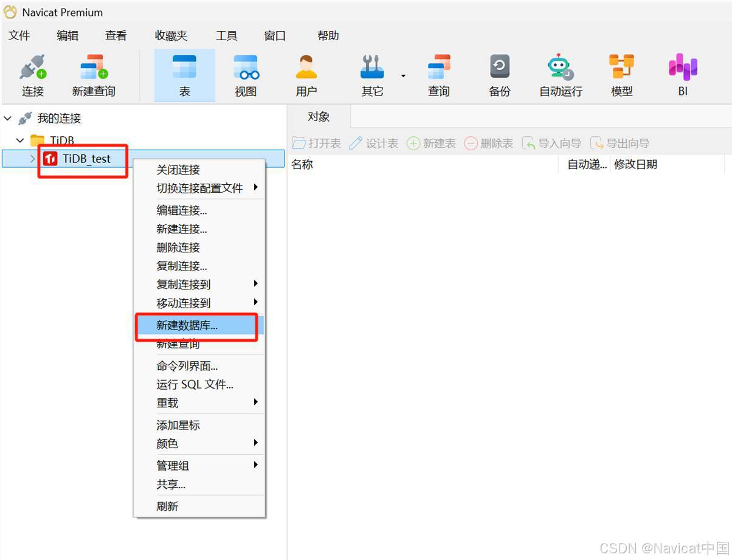
Task: Open the 窗口 menu
Action: click(275, 36)
